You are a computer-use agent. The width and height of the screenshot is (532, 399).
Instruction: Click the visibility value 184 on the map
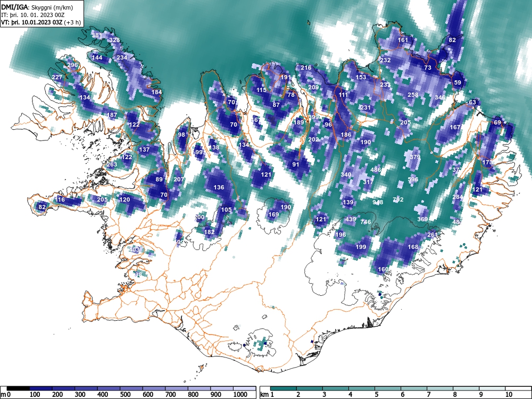point(156,92)
